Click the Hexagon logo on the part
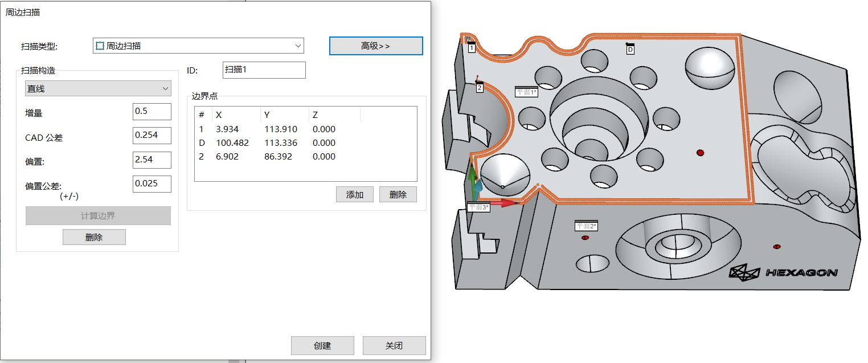Screen dimensions: 868x363 tap(783, 274)
